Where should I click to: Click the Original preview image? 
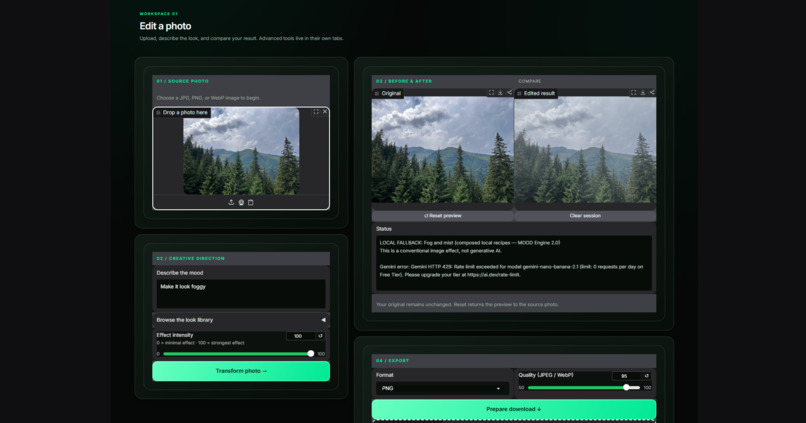pos(443,150)
